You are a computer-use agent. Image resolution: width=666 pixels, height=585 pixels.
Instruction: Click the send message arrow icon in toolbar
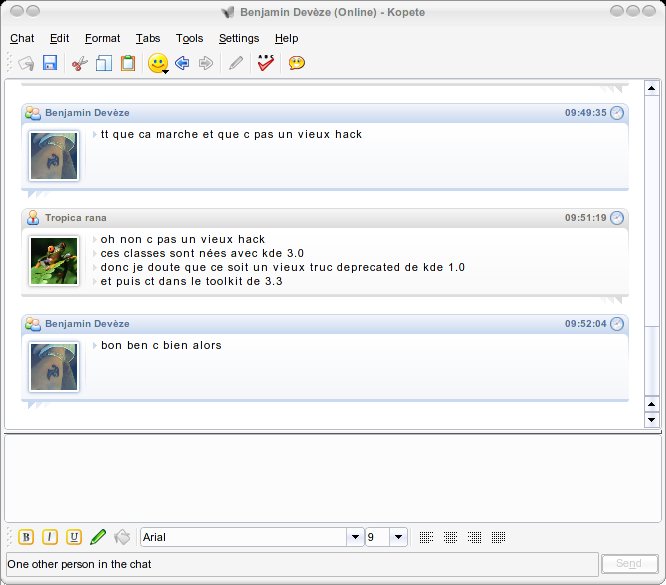(x=26, y=63)
